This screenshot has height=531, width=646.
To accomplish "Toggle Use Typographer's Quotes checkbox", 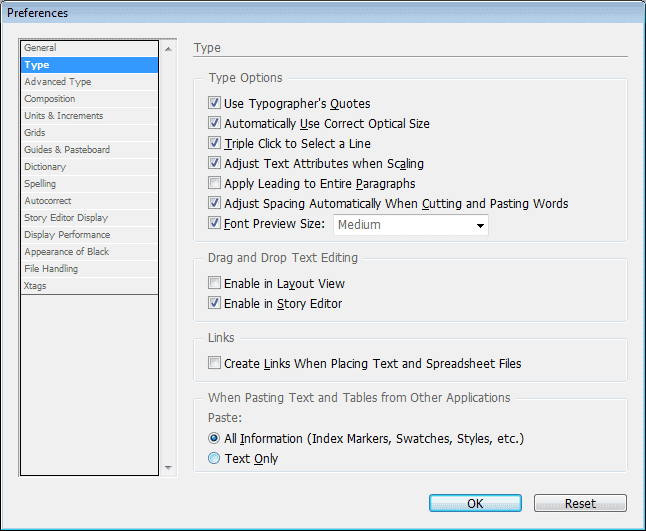I will [x=214, y=103].
